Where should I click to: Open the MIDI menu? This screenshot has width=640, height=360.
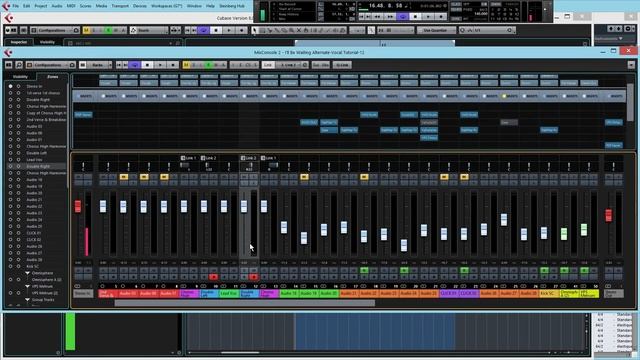[71, 6]
